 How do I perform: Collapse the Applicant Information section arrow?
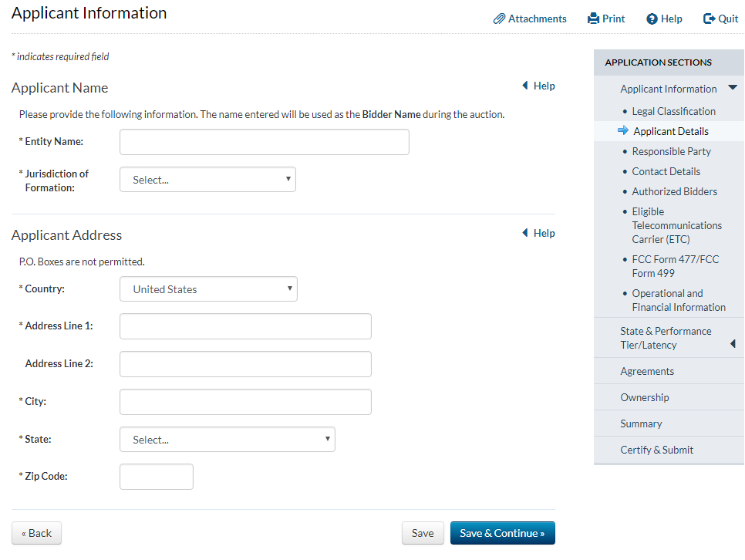coord(733,88)
